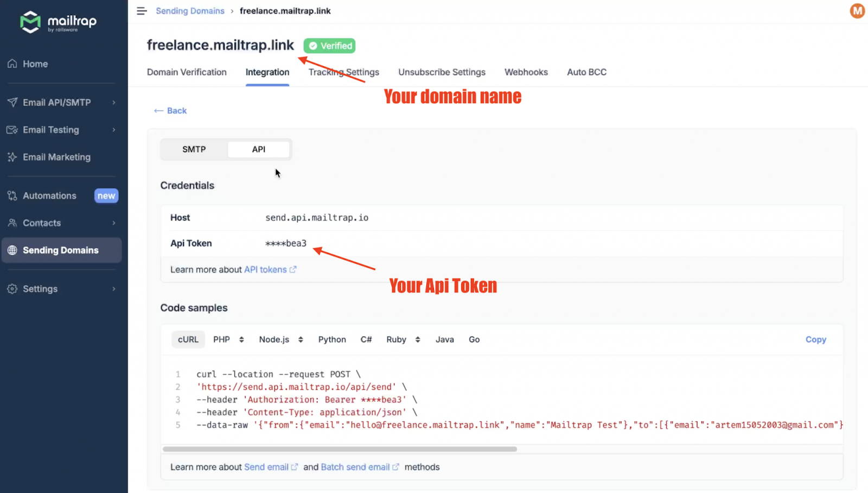Open the hamburger menu icon

[x=142, y=10]
